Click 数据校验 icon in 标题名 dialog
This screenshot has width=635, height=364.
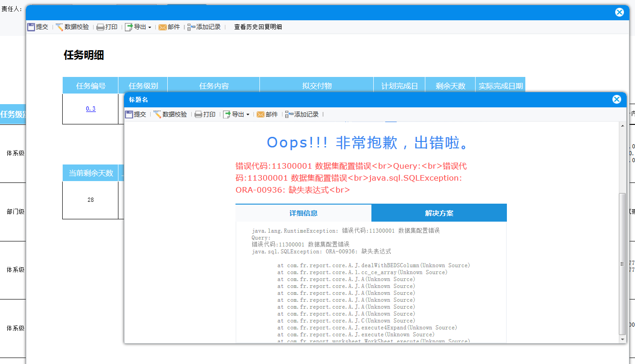[158, 114]
